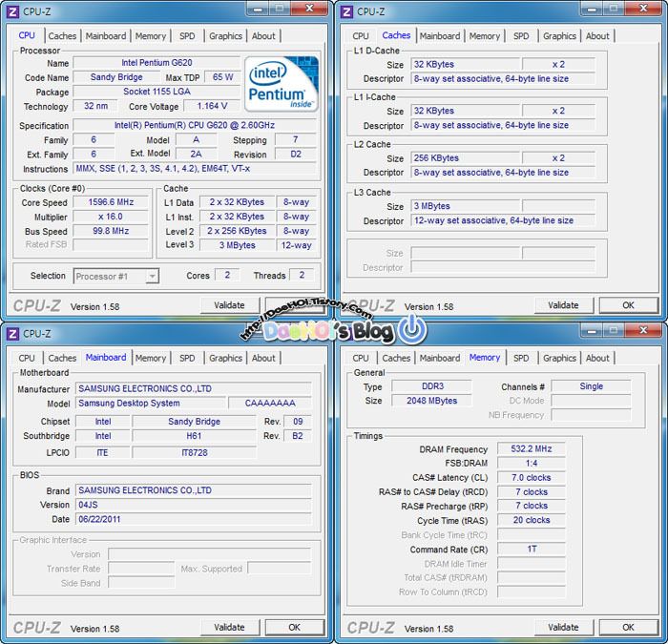Switch to Caches tab in the CPU window
The image size is (668, 644).
click(x=62, y=36)
